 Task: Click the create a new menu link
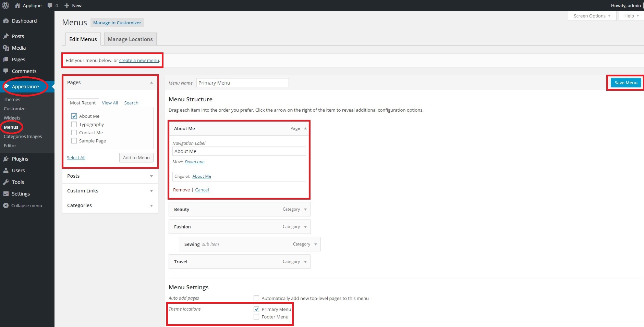pyautogui.click(x=139, y=61)
